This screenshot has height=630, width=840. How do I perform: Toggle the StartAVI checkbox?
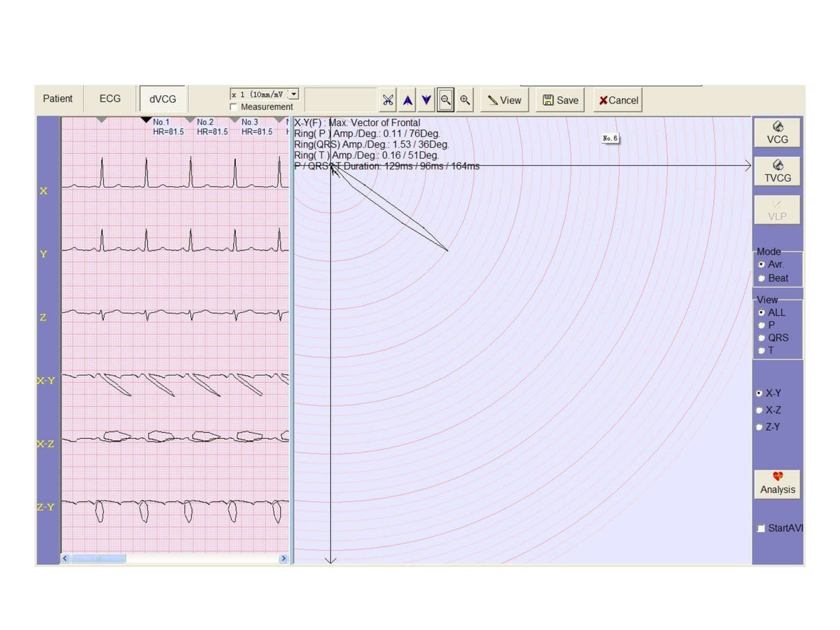click(x=761, y=528)
